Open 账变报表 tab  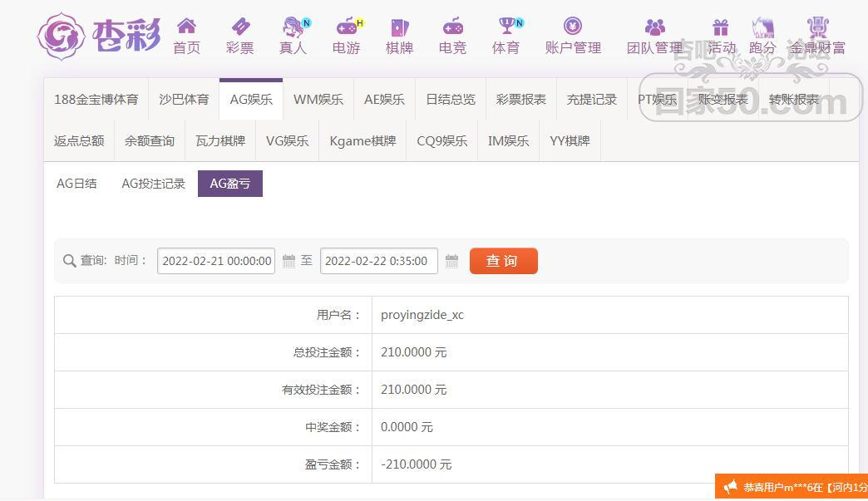[x=723, y=100]
